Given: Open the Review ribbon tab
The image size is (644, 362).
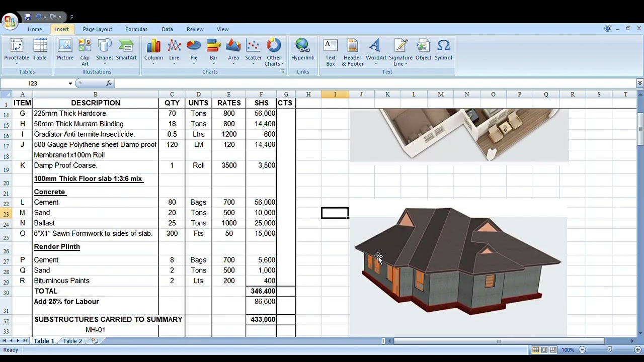Looking at the screenshot, I should [195, 29].
